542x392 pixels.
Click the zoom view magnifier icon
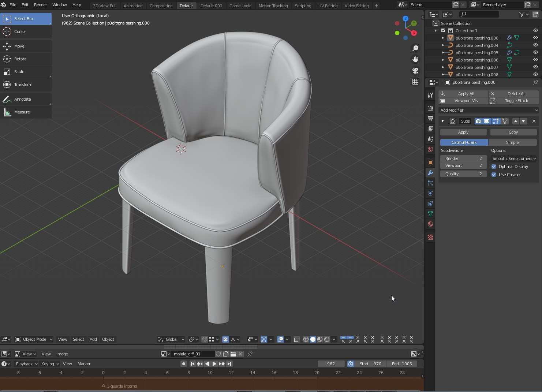click(415, 48)
